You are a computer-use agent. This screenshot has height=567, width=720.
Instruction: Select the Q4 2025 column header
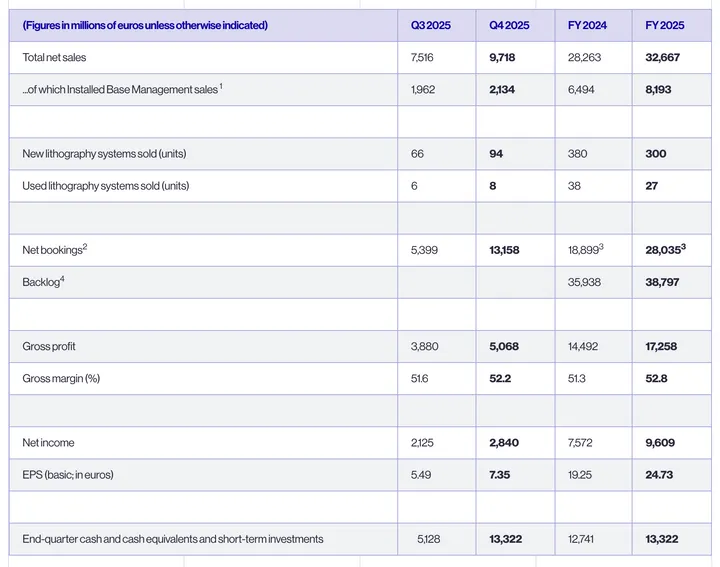[509, 25]
